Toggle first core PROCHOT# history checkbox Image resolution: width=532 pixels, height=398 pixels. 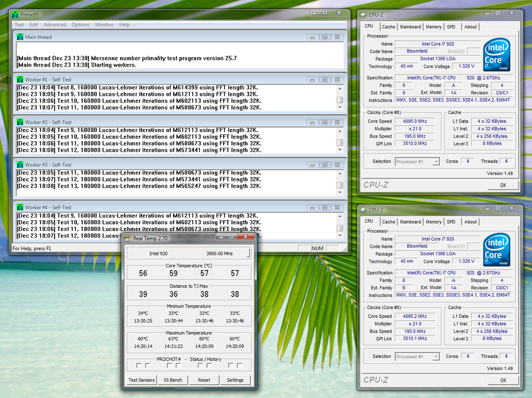[x=148, y=365]
